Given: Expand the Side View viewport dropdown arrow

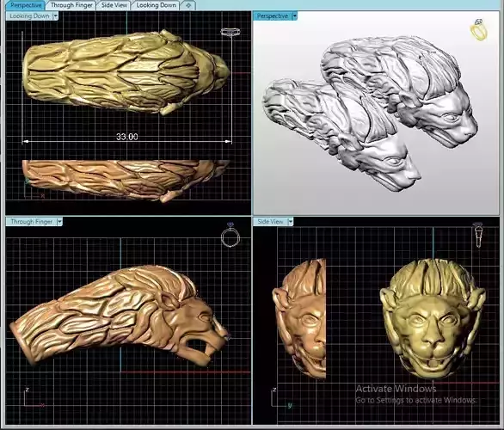Looking at the screenshot, I should tap(291, 221).
